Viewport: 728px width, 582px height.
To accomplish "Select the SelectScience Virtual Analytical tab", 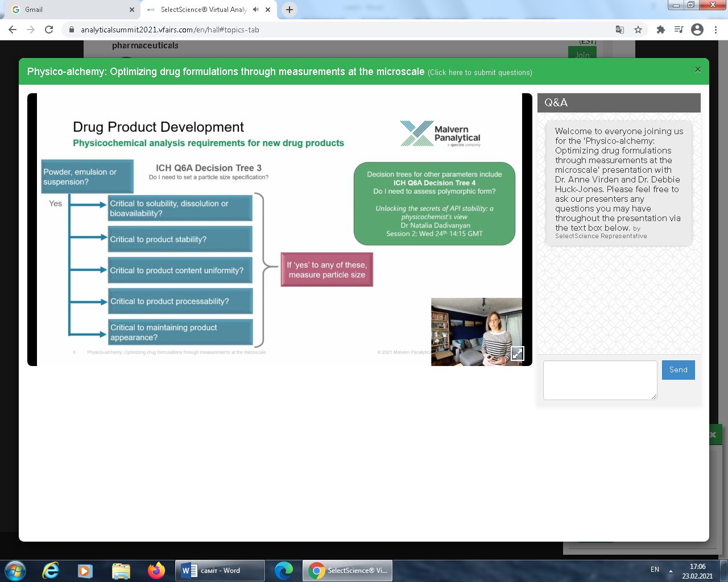I will 203,10.
